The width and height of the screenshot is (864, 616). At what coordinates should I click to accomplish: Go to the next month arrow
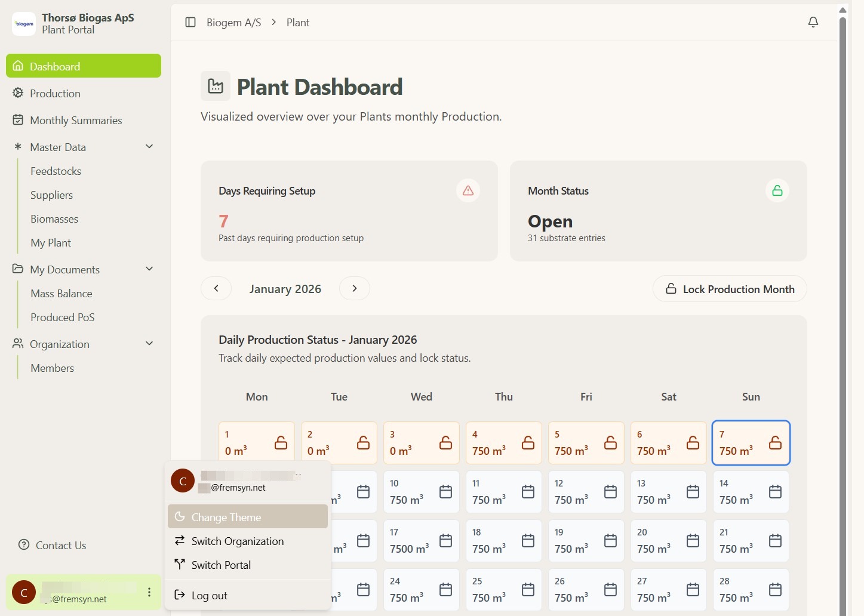tap(355, 289)
